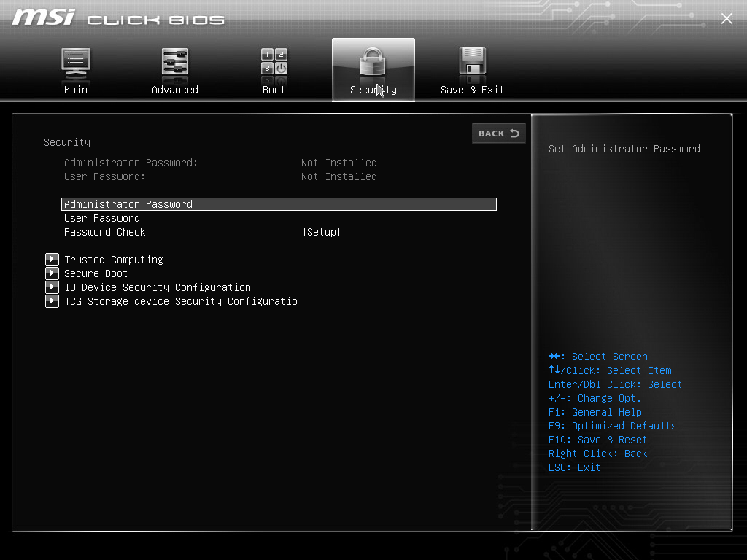Open the Save & Exit floppy icon
The height and width of the screenshot is (560, 747).
click(472, 62)
